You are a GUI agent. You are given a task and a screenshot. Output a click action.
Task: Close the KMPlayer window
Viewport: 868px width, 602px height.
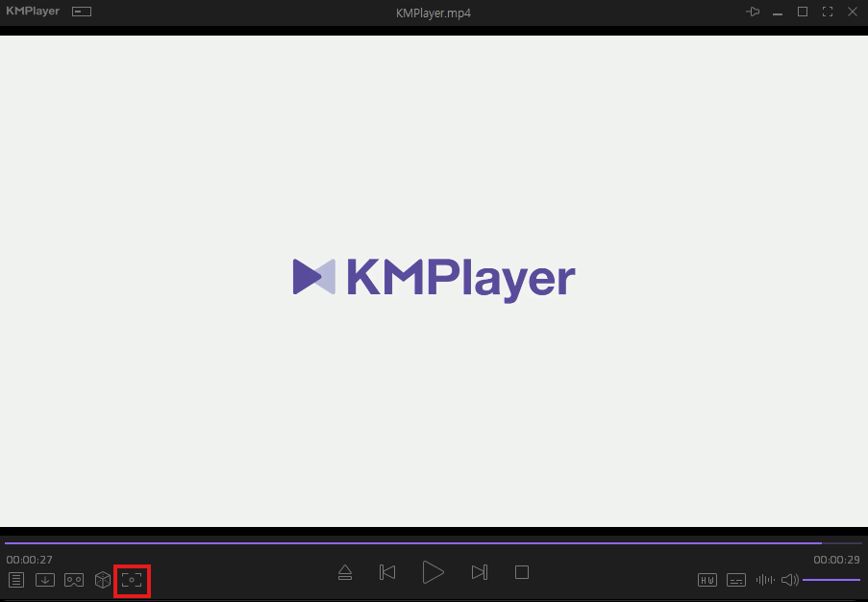point(853,12)
